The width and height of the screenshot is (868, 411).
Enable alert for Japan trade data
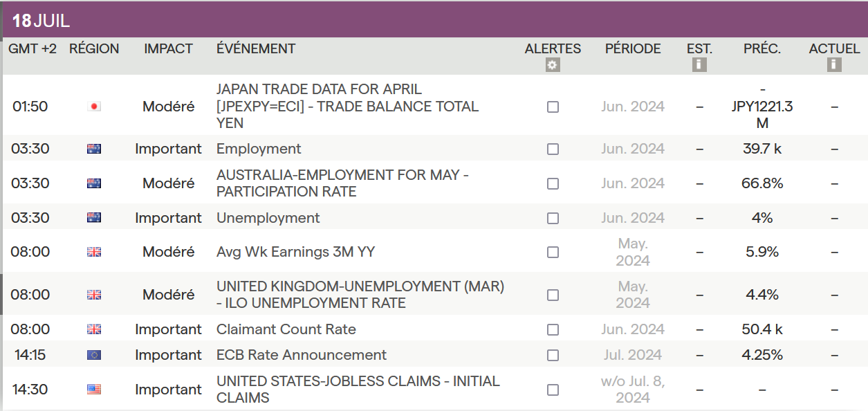(x=553, y=107)
